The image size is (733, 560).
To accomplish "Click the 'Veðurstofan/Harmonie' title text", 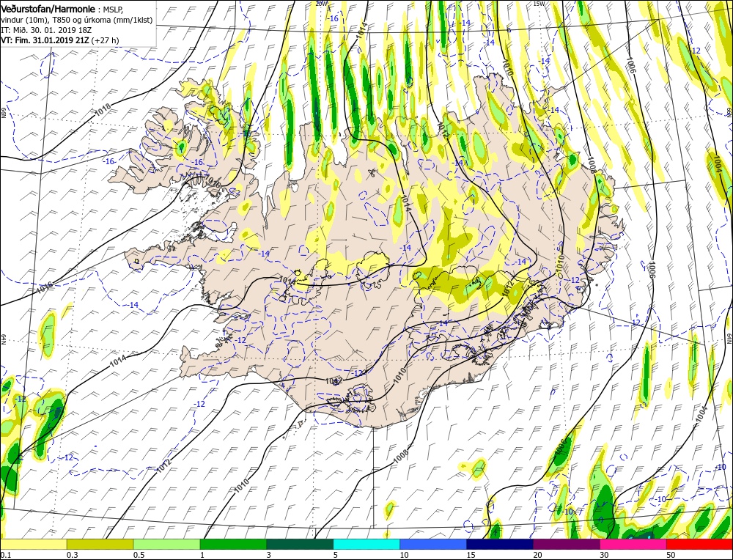I will coord(50,10).
